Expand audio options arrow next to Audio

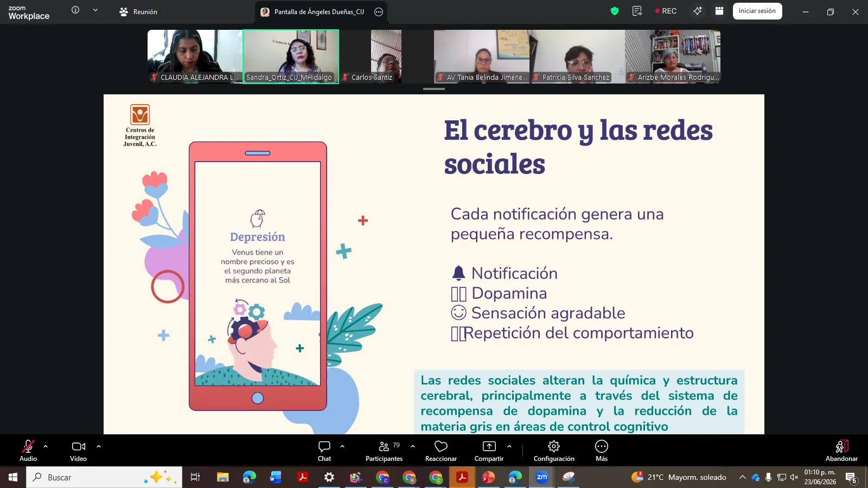click(46, 446)
